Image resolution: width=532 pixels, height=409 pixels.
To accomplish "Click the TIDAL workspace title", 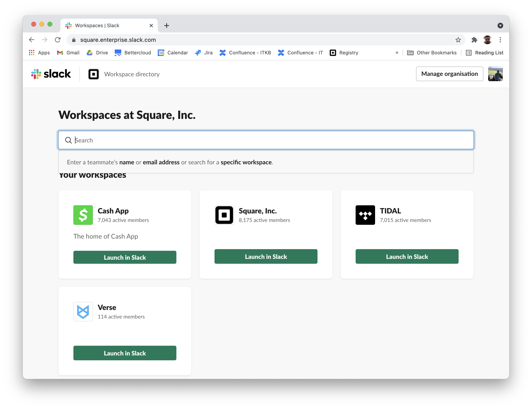I will coord(390,211).
